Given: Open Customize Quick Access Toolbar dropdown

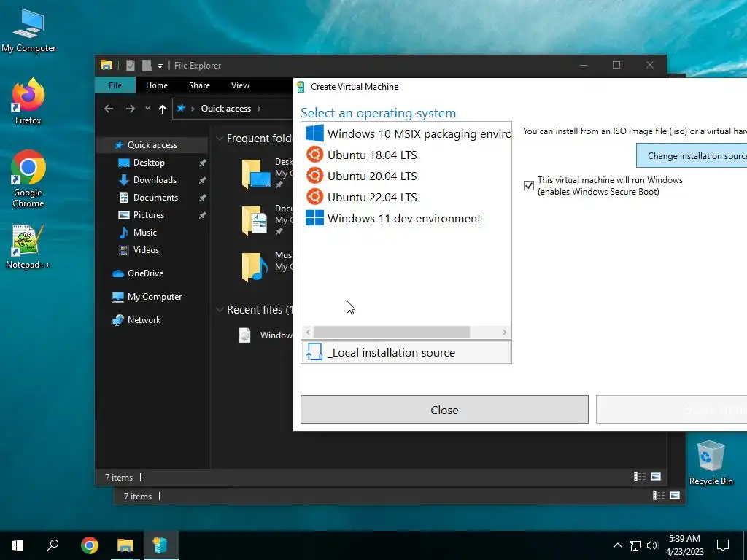Looking at the screenshot, I should pyautogui.click(x=160, y=66).
